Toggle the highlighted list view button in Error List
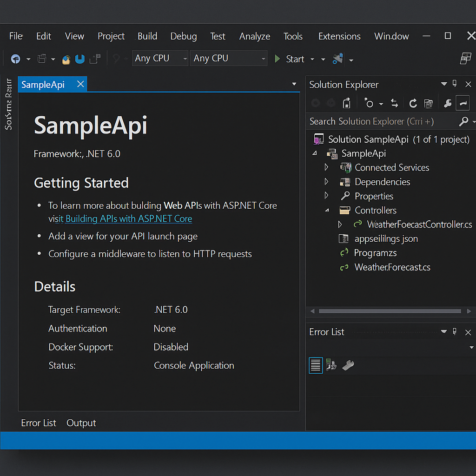Screen dimensions: 476x476 [316, 365]
